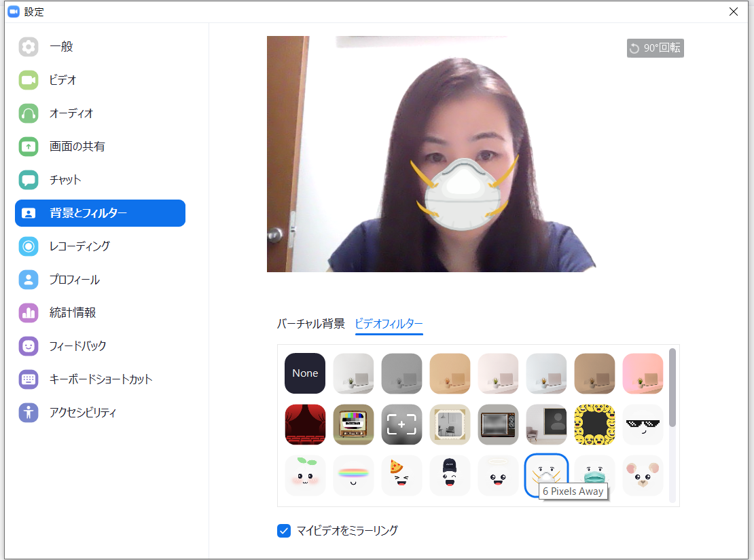This screenshot has height=560, width=754.
Task: Close the 設定 settings window
Action: coord(734,12)
